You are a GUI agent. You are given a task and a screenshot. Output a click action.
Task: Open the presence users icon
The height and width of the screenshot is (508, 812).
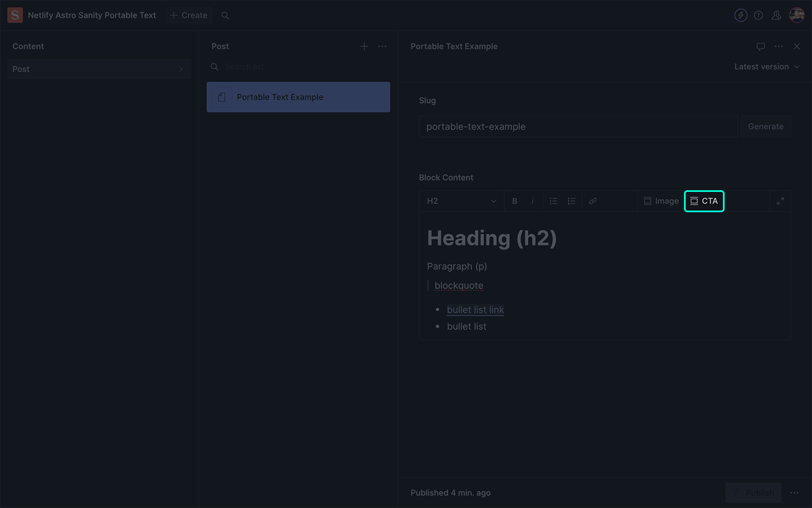(x=776, y=15)
